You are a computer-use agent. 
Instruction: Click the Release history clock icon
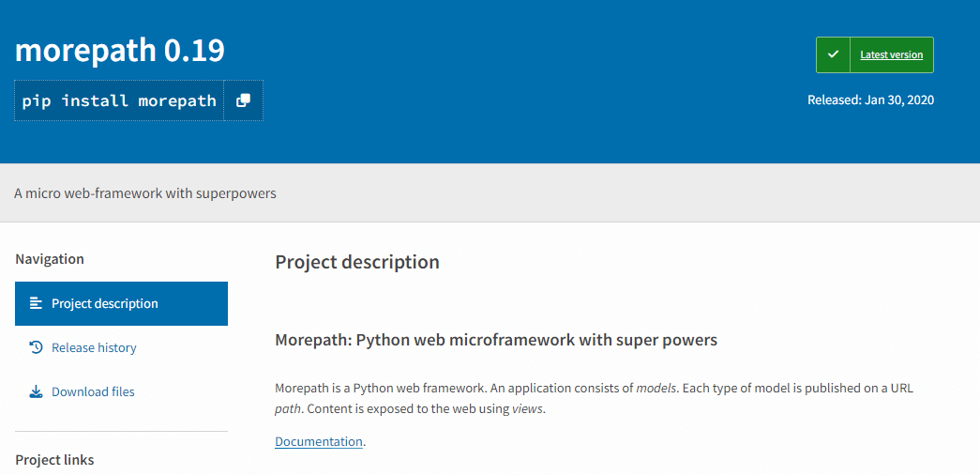click(36, 347)
